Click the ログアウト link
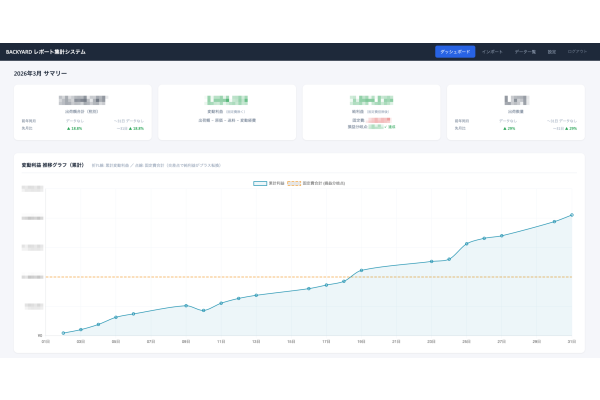The height and width of the screenshot is (400, 600). pyautogui.click(x=578, y=51)
